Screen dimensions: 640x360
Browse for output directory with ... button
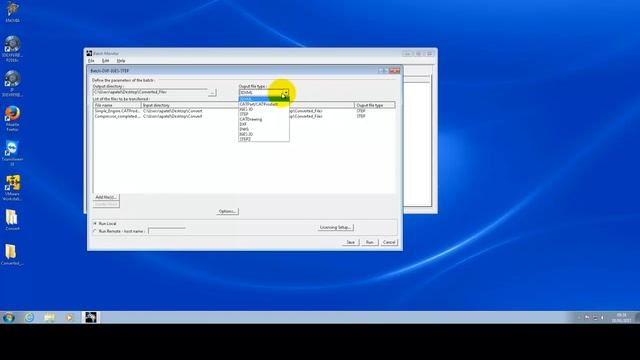click(x=212, y=93)
